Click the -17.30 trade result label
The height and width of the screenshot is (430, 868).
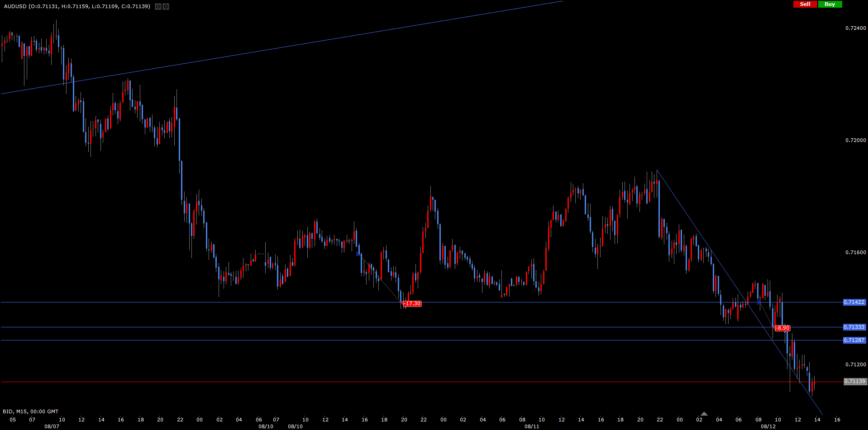[x=412, y=304]
